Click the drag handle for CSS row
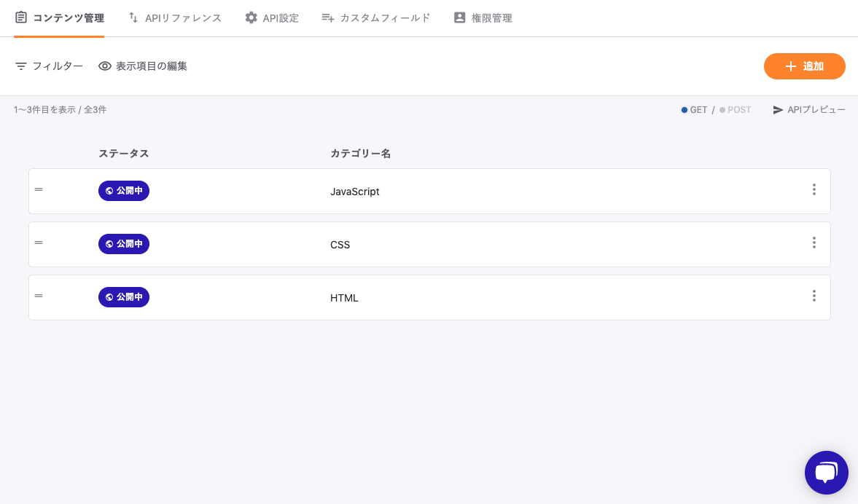858x504 pixels. [39, 243]
